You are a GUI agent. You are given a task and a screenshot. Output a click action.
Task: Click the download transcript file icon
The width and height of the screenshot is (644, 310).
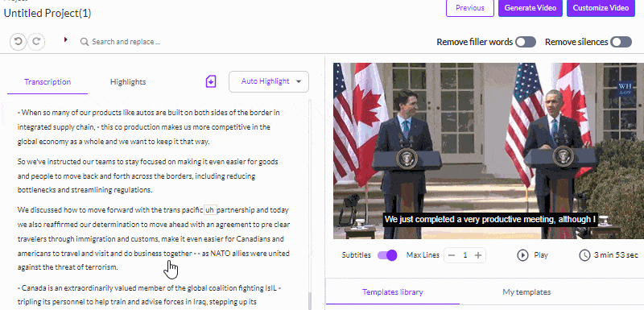(211, 81)
